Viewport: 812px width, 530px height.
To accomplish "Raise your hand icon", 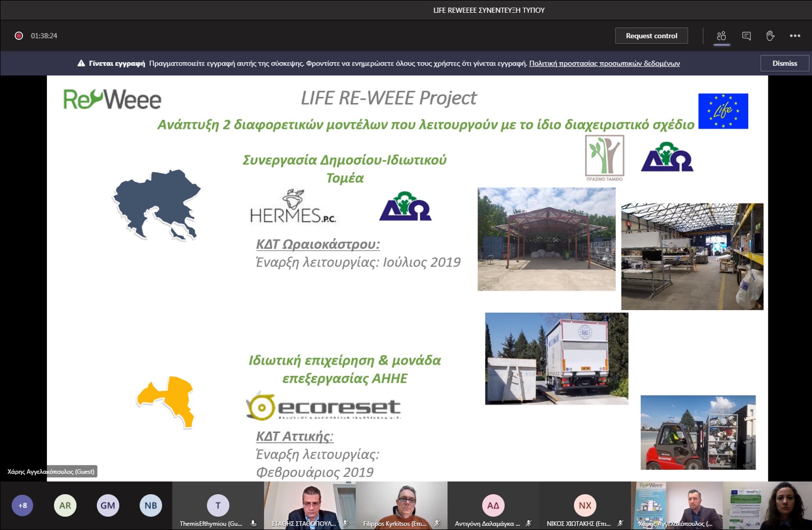I will (770, 36).
